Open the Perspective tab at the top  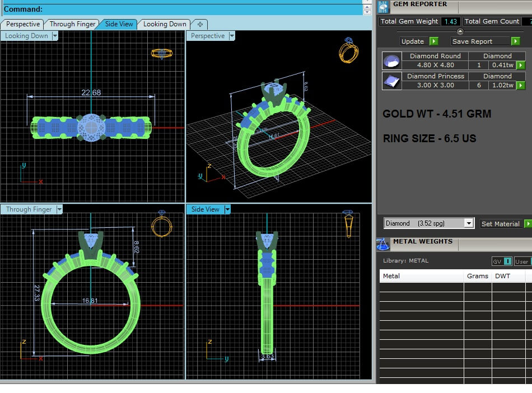[23, 24]
